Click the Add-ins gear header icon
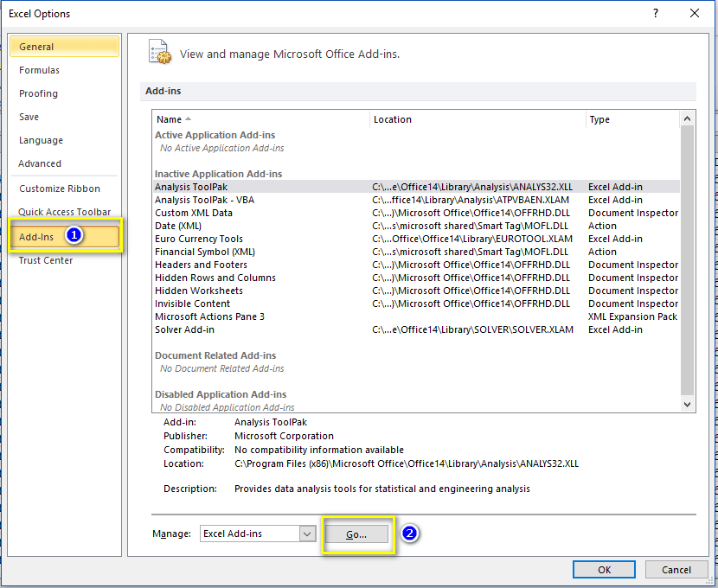The image size is (718, 588). (x=159, y=52)
